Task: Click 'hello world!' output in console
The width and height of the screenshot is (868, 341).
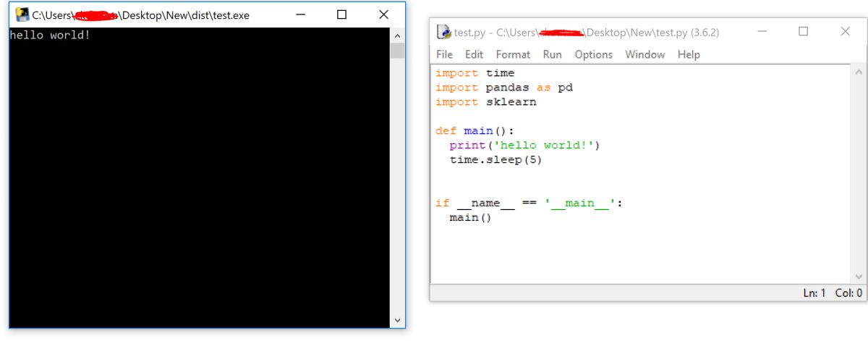Action: pyautogui.click(x=50, y=35)
